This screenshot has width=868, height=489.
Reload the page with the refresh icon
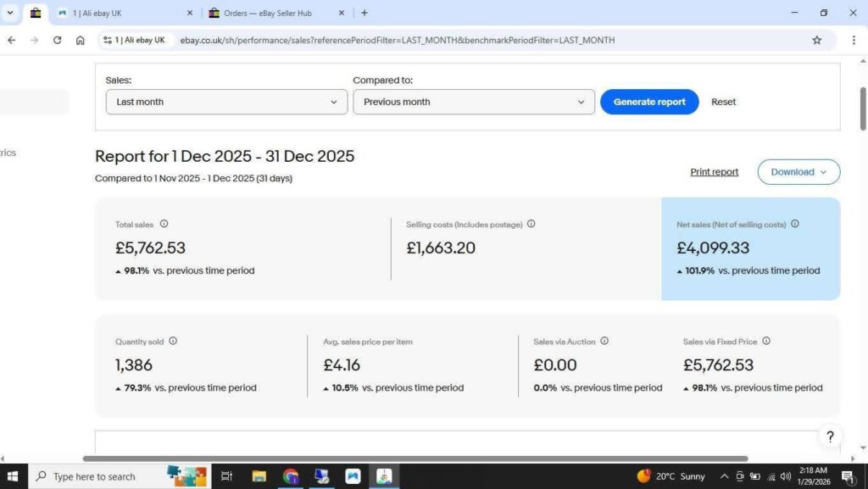click(x=57, y=40)
